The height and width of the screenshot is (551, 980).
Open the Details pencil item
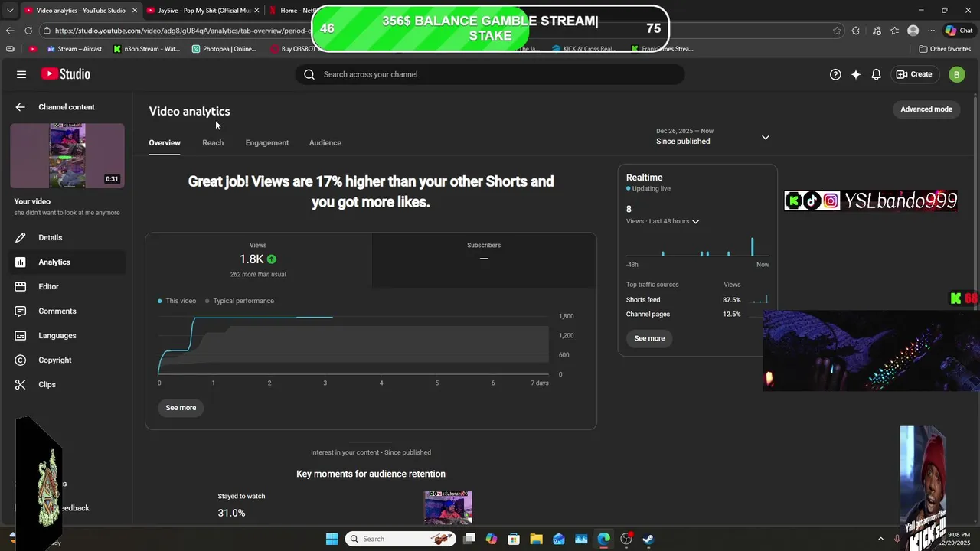(x=67, y=237)
